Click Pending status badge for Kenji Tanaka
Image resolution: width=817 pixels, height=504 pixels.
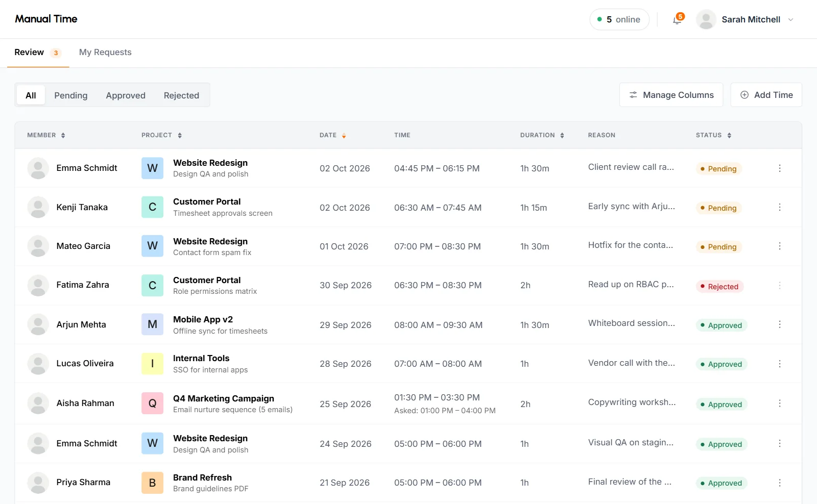718,208
